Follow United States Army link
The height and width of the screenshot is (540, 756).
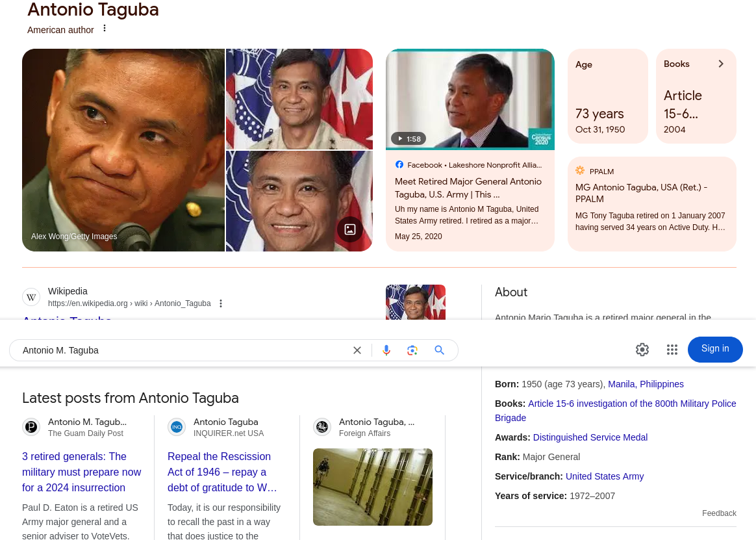coord(605,476)
